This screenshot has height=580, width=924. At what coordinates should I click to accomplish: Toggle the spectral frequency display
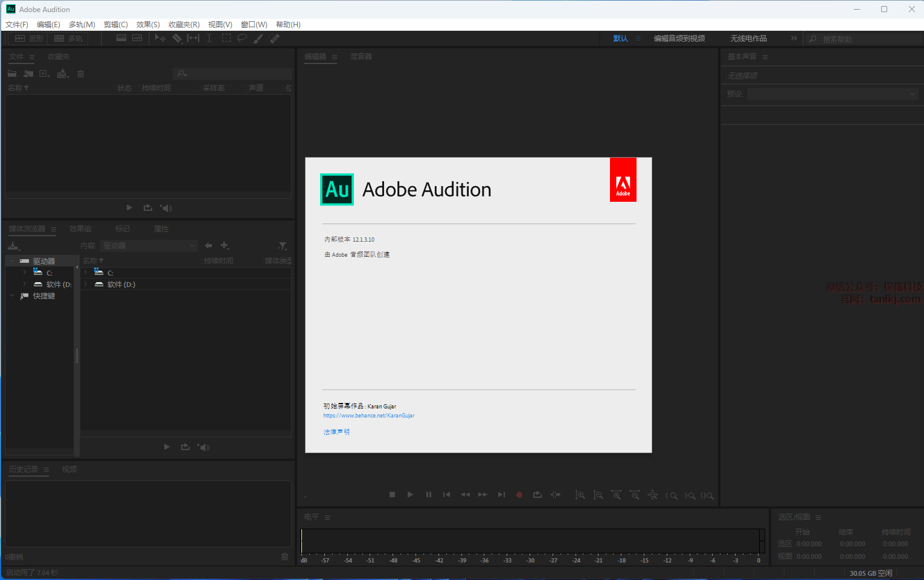tap(121, 38)
